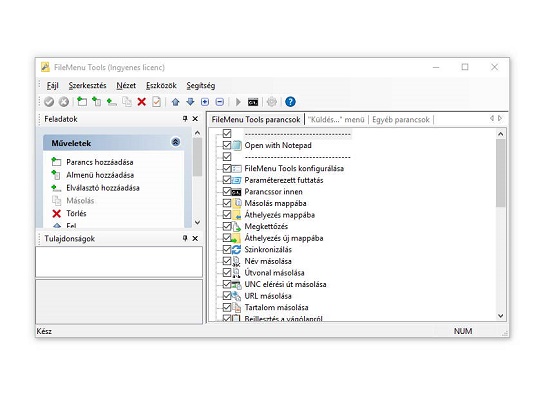
Task: Click the Almenü hozzáadása link
Action: pyautogui.click(x=100, y=175)
